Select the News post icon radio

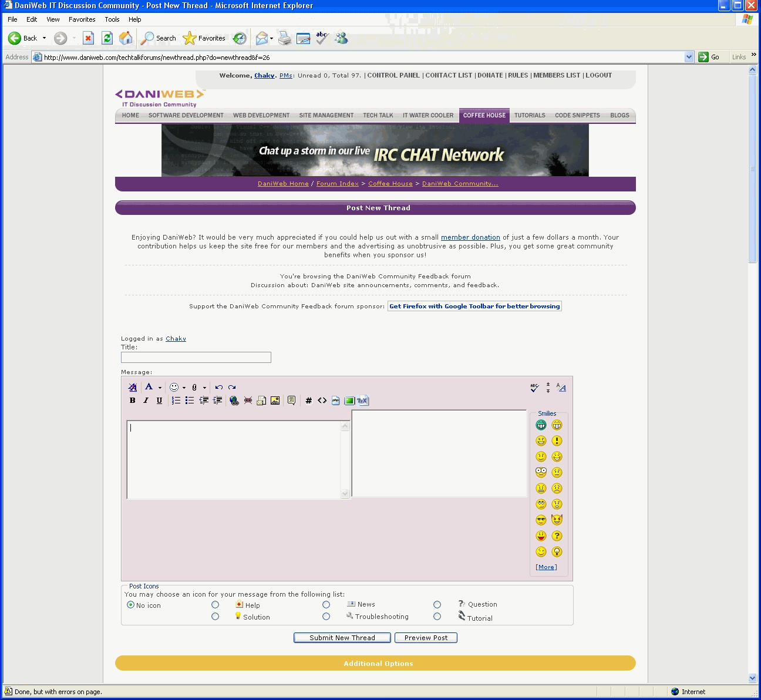point(326,605)
